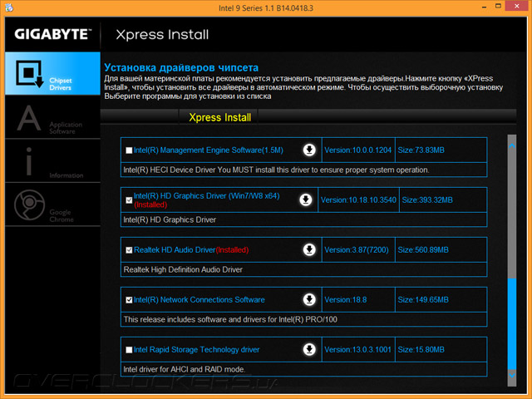Click Size:15.80MB text
This screenshot has width=532, height=399.
[x=421, y=349]
